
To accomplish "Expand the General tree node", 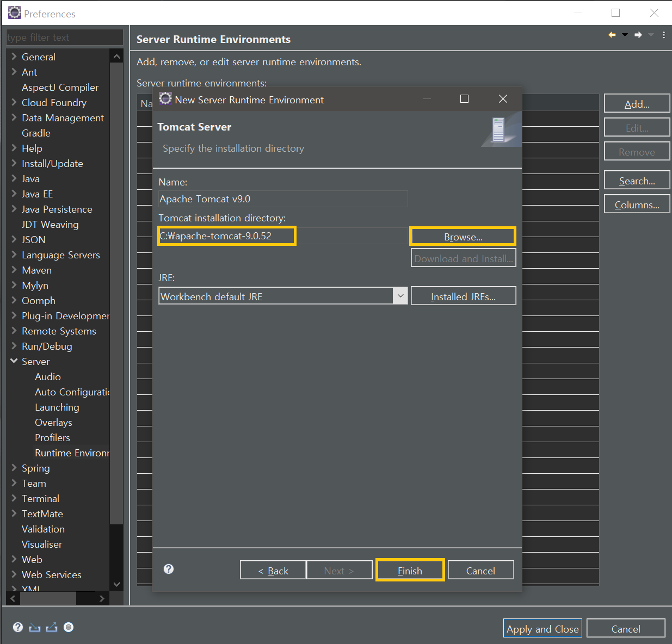I will pyautogui.click(x=14, y=56).
